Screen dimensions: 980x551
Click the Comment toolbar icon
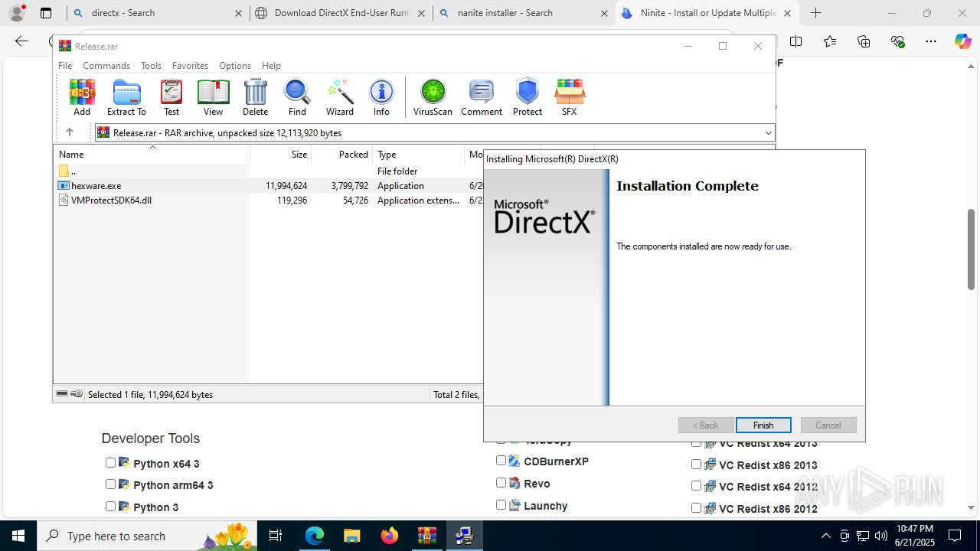point(482,97)
